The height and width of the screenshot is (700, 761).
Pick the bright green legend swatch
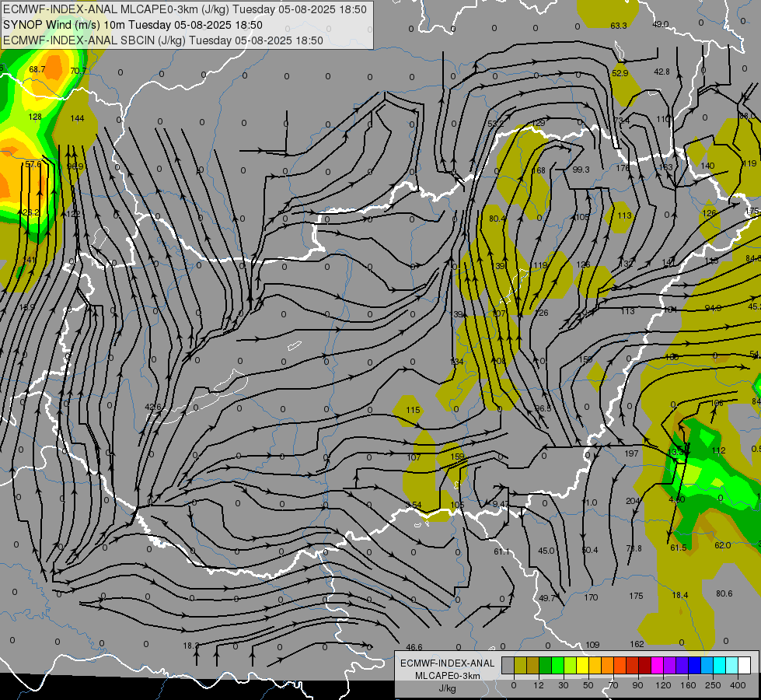point(557,665)
